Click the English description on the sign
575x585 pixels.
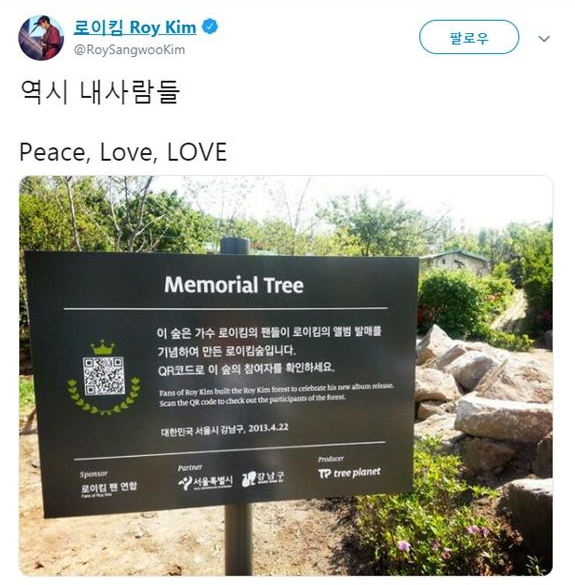[276, 395]
